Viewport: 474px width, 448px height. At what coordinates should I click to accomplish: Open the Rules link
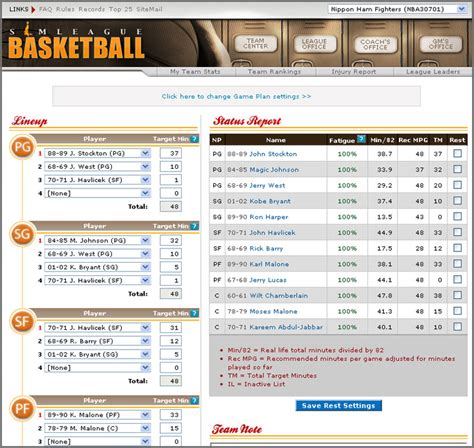tap(65, 9)
